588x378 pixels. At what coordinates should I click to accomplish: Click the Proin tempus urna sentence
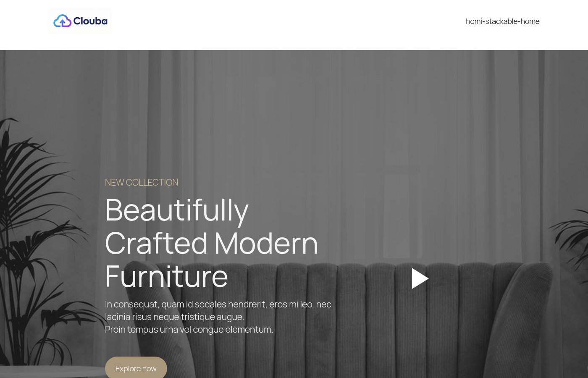(189, 329)
